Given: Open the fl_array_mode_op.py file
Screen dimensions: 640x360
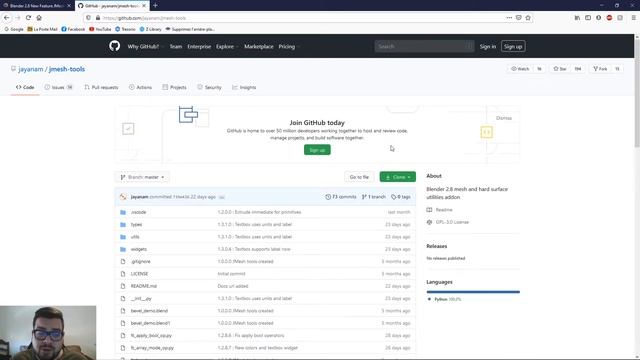Looking at the screenshot, I should click(x=152, y=348).
